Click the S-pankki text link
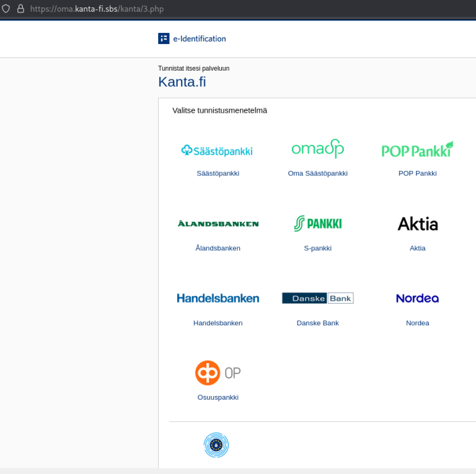476x474 pixels. coord(317,248)
